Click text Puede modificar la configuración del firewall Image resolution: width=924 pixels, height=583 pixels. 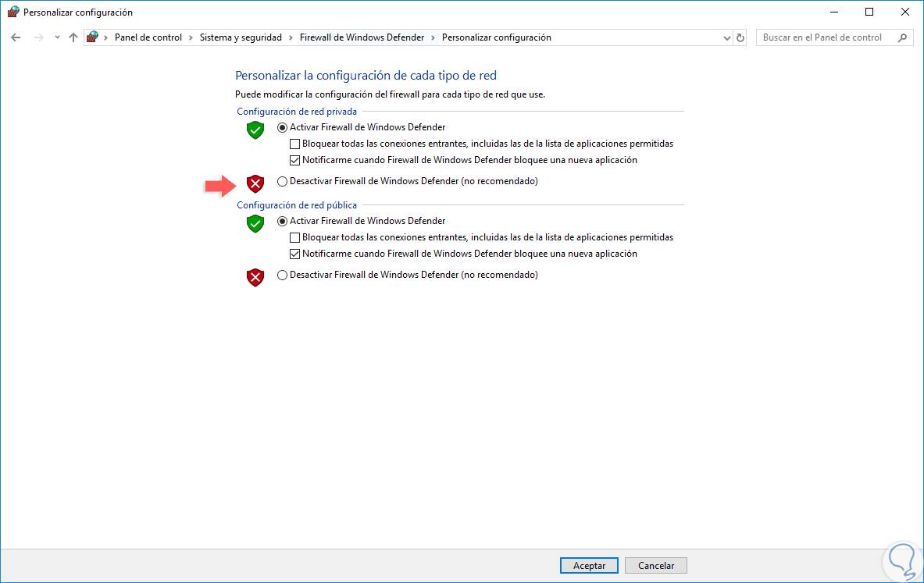390,94
